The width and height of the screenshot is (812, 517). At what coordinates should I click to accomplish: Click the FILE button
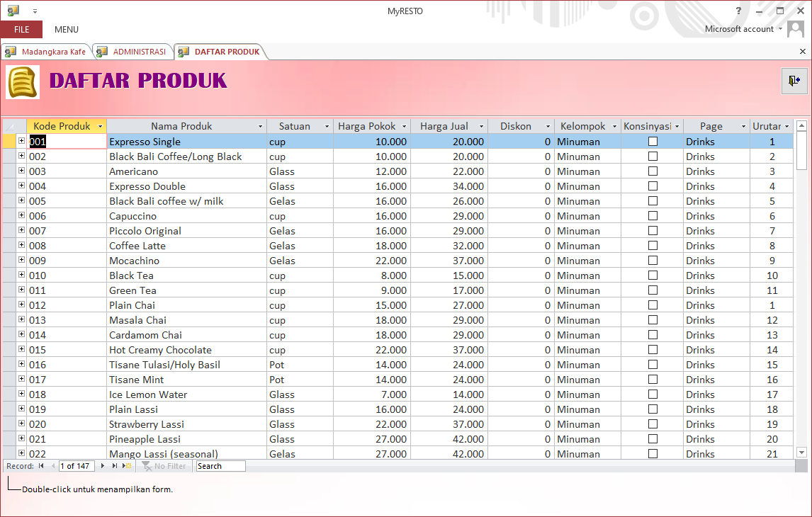[x=21, y=30]
